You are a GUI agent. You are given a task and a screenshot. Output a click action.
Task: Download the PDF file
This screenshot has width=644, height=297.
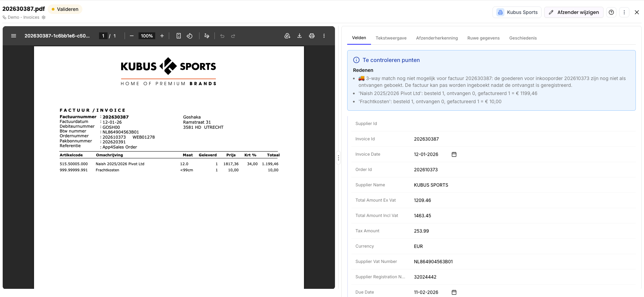300,36
